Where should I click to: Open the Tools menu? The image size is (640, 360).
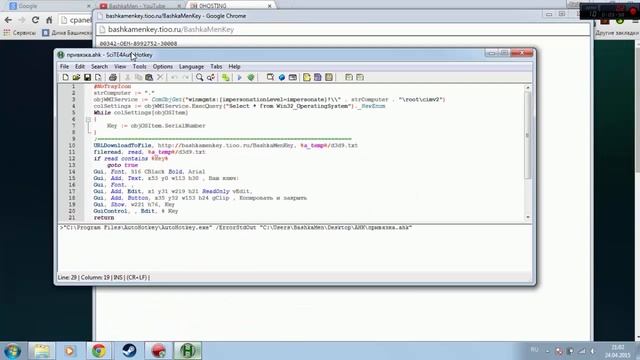click(139, 67)
